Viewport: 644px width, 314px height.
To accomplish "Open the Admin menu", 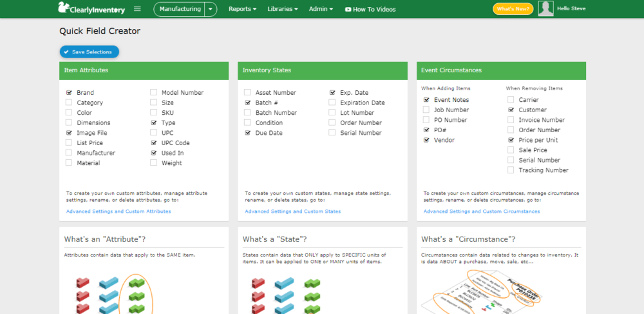I will tap(321, 9).
